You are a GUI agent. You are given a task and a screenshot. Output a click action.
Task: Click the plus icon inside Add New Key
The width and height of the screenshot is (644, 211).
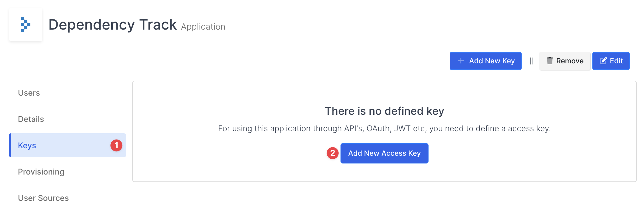460,61
